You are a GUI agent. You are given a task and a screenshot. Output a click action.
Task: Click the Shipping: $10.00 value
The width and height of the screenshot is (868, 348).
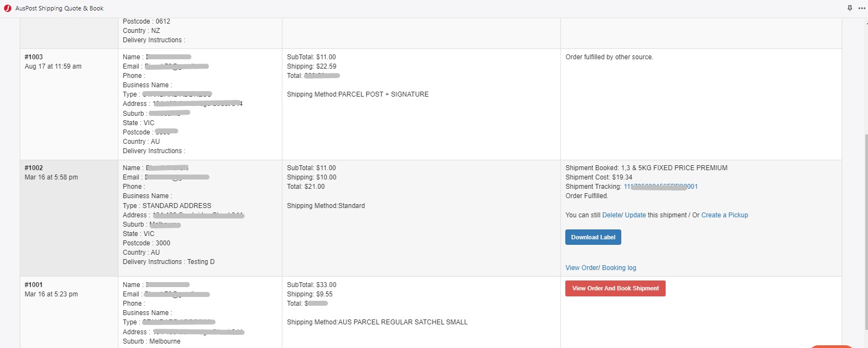coord(311,177)
